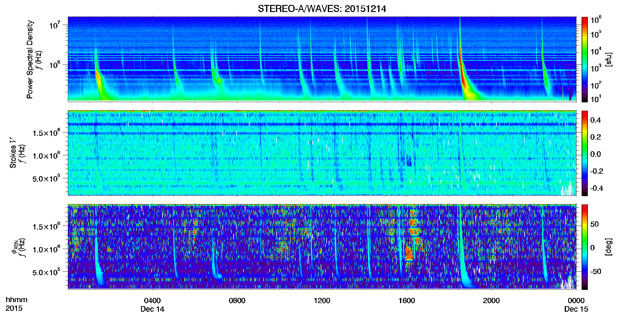This screenshot has height=332, width=644.
Task: Click the Stokes V colorbar
Action: coord(585,153)
